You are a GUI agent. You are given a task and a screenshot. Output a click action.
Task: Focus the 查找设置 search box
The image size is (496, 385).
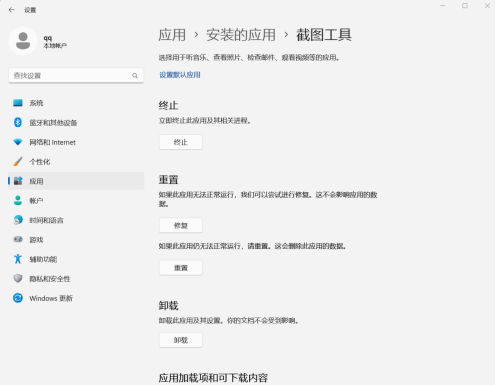76,76
